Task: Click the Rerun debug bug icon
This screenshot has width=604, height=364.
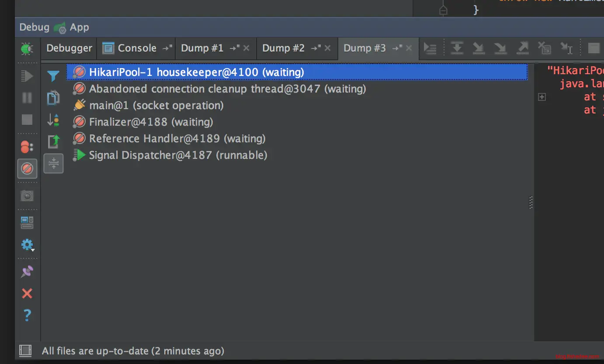Action: point(27,48)
